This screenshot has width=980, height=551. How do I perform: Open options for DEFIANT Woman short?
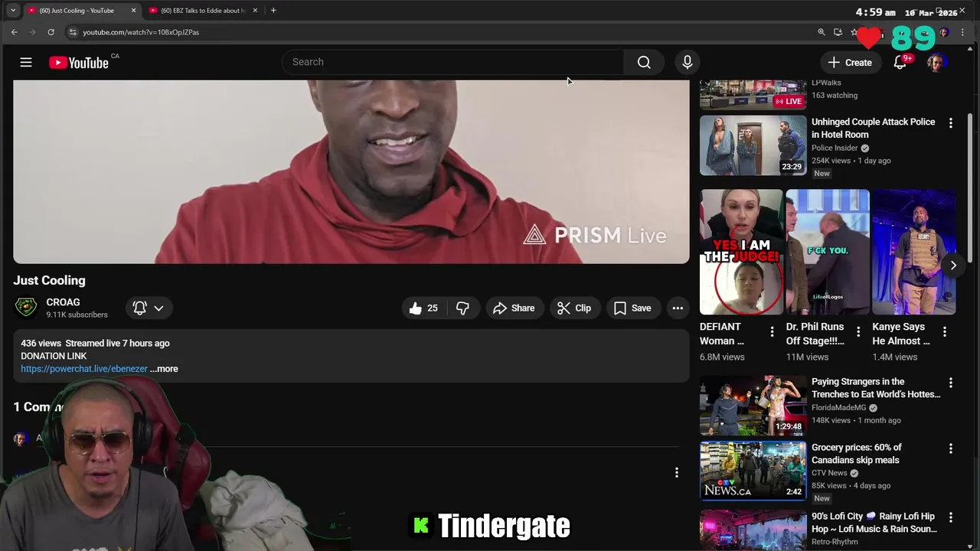point(772,332)
